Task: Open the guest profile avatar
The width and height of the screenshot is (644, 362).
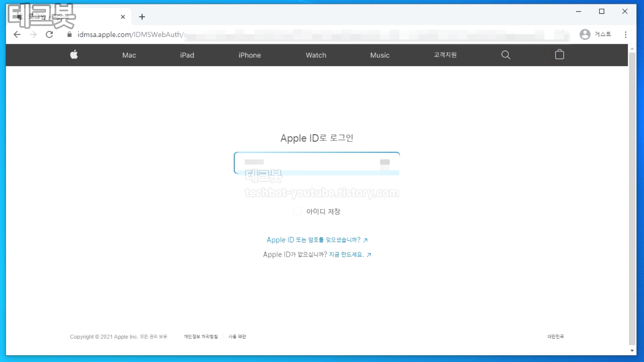Action: point(585,34)
